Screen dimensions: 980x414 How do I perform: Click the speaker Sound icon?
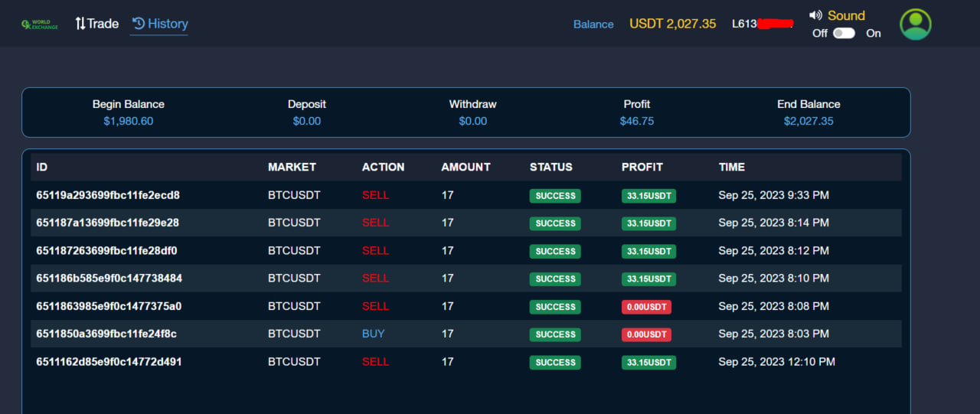815,15
